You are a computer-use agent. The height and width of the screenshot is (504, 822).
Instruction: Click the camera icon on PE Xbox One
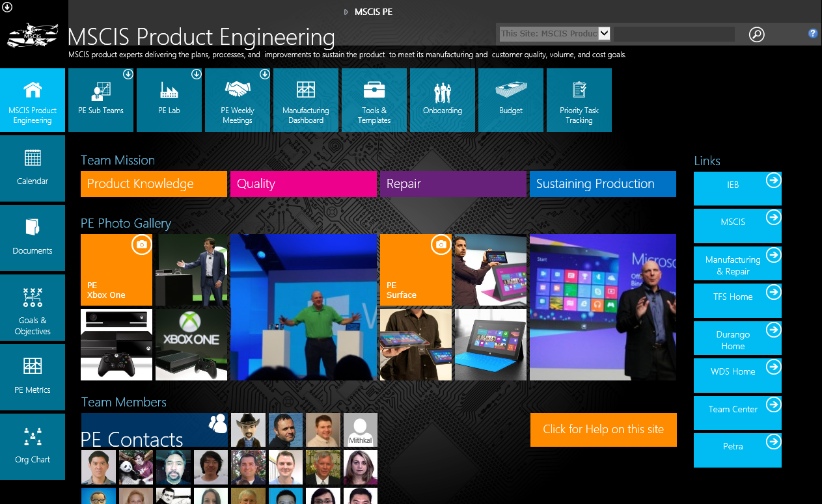point(142,245)
